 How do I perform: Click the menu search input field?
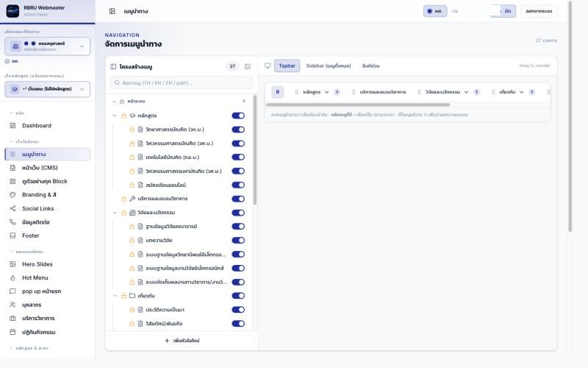point(182,82)
